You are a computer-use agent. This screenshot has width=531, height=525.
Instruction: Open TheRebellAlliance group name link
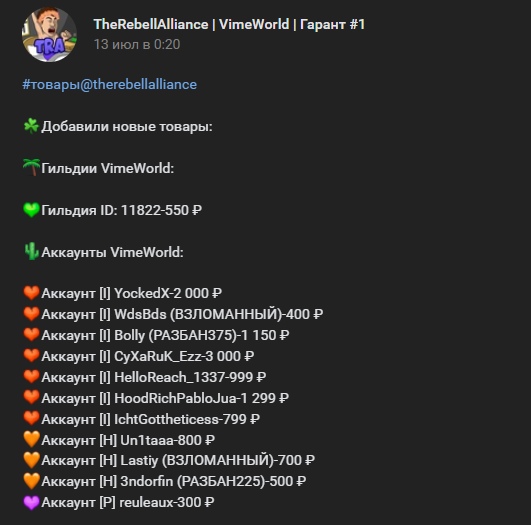[x=229, y=24]
